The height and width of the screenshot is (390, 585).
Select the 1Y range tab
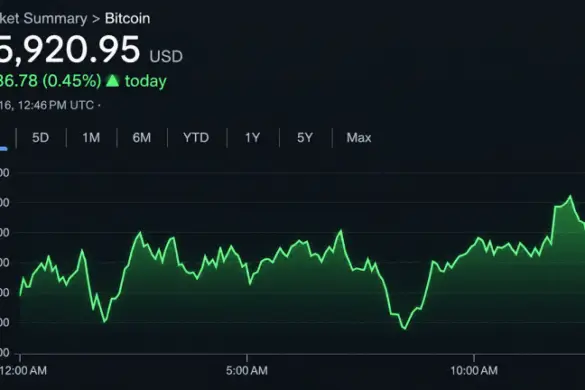[252, 138]
